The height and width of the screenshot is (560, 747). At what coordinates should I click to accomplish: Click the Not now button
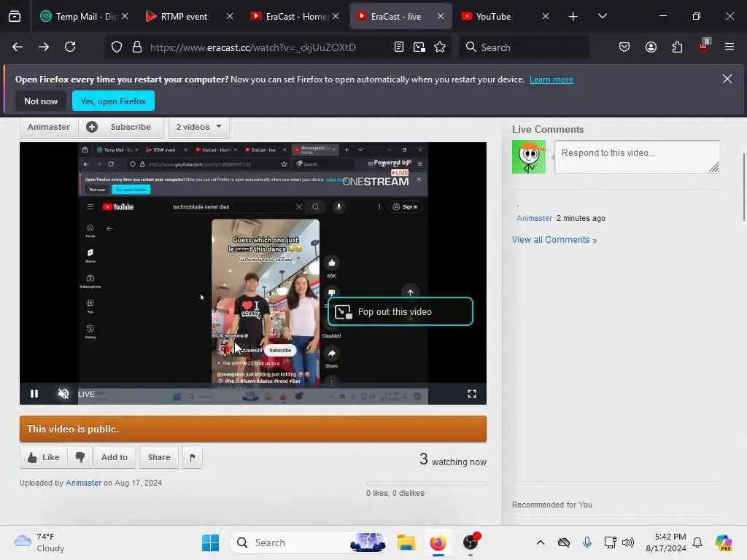click(41, 101)
